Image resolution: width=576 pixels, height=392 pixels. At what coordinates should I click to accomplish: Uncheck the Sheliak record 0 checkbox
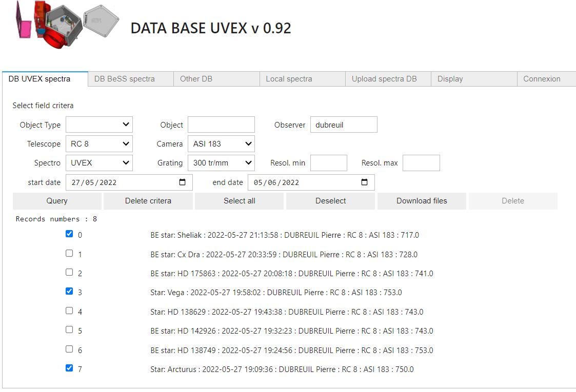[x=69, y=234]
